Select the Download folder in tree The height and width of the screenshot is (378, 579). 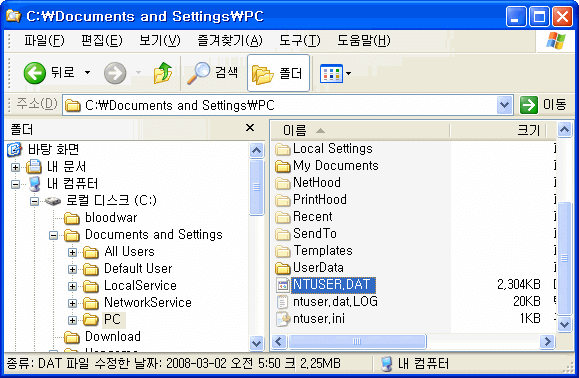(113, 336)
